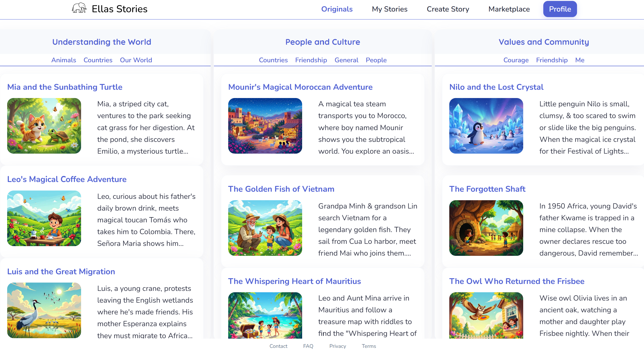The image size is (644, 352).
Task: Filter Values and Community by Courage
Action: 516,60
